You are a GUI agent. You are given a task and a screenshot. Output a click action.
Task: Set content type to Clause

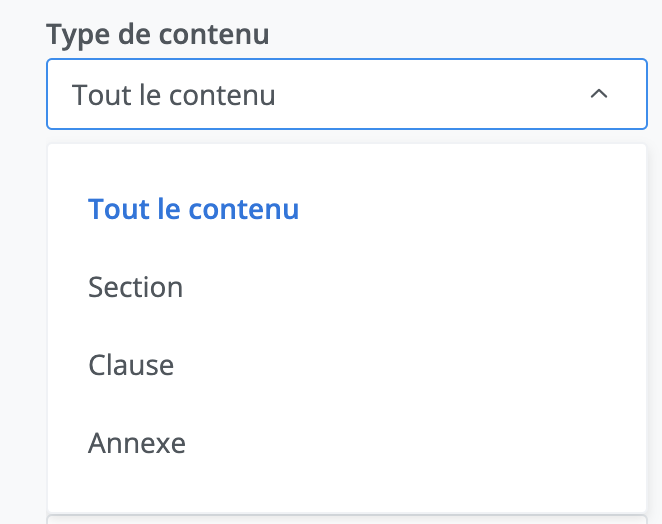131,365
